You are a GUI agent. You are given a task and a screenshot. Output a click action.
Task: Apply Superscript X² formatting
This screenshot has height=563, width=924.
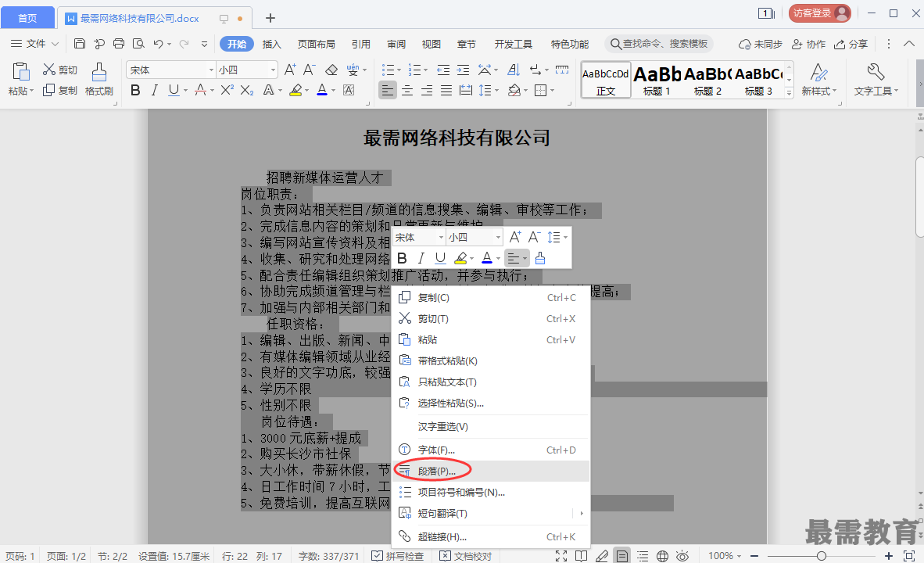[x=227, y=90]
